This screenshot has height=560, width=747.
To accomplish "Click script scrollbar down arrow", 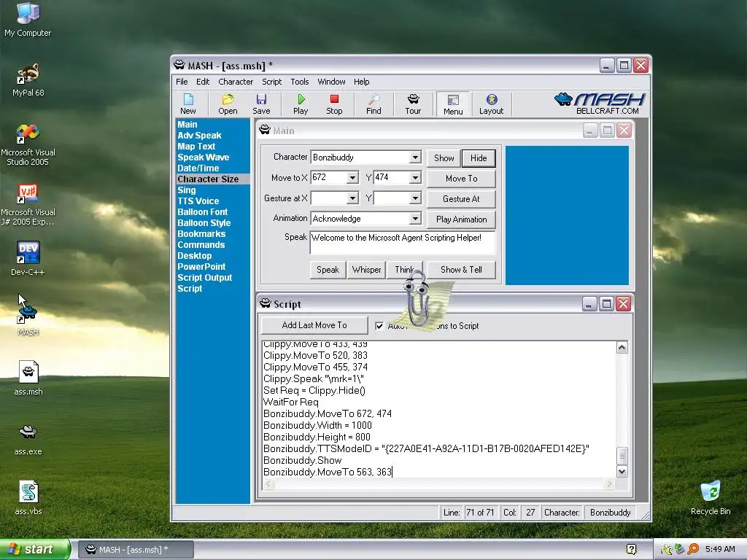I will click(622, 472).
